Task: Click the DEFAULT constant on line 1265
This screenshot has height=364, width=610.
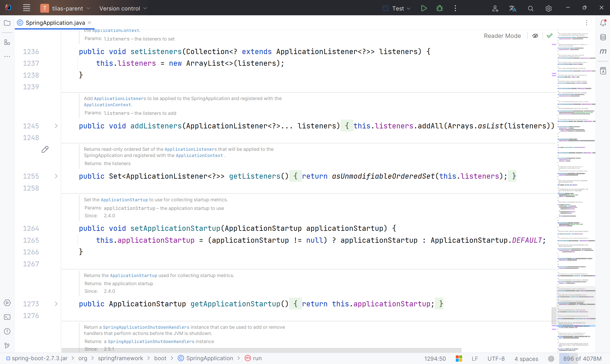Action: pos(527,240)
